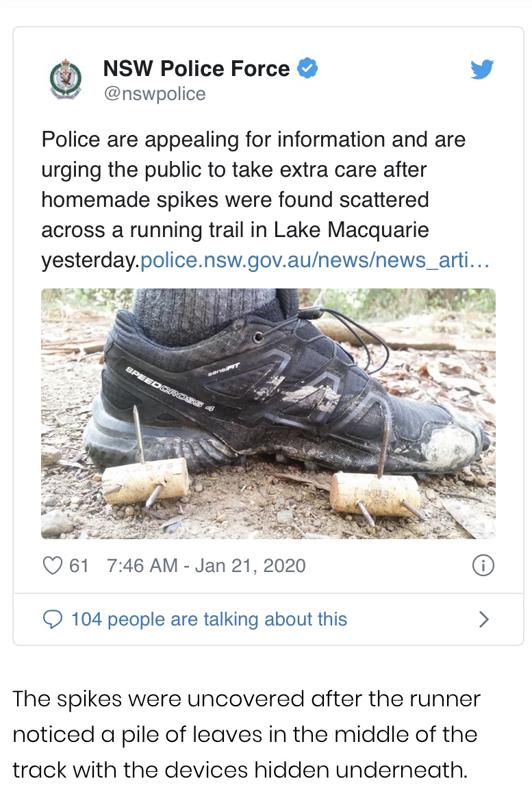Click the blue verified badge
This screenshot has width=532, height=805.
(x=307, y=69)
